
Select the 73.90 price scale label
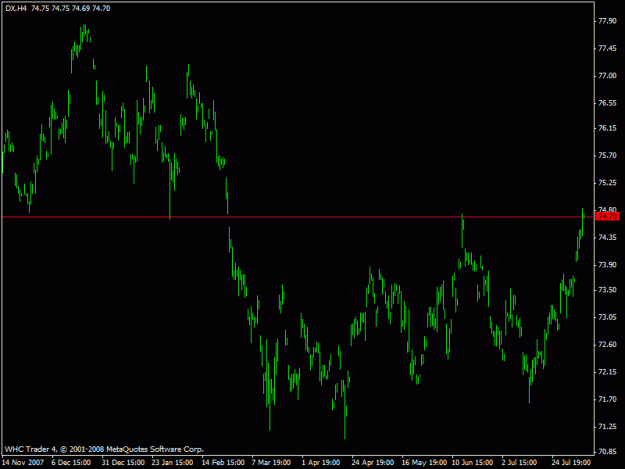tap(607, 265)
